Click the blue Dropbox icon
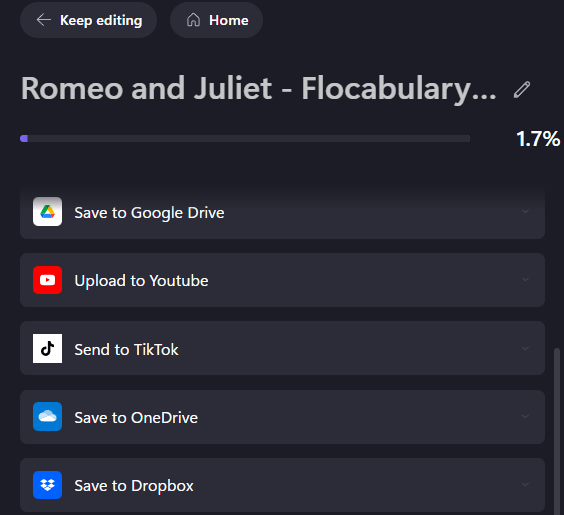This screenshot has width=564, height=515. point(47,485)
